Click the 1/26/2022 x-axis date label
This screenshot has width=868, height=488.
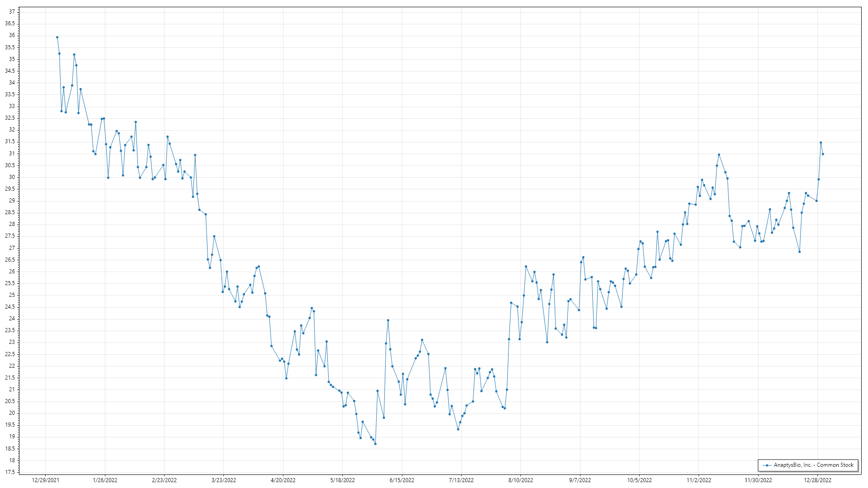click(105, 480)
